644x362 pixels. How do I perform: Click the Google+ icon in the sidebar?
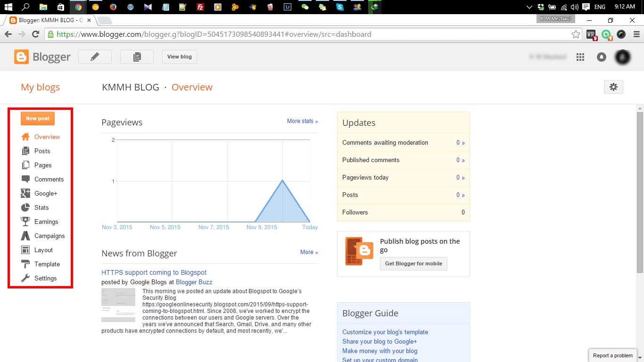25,193
